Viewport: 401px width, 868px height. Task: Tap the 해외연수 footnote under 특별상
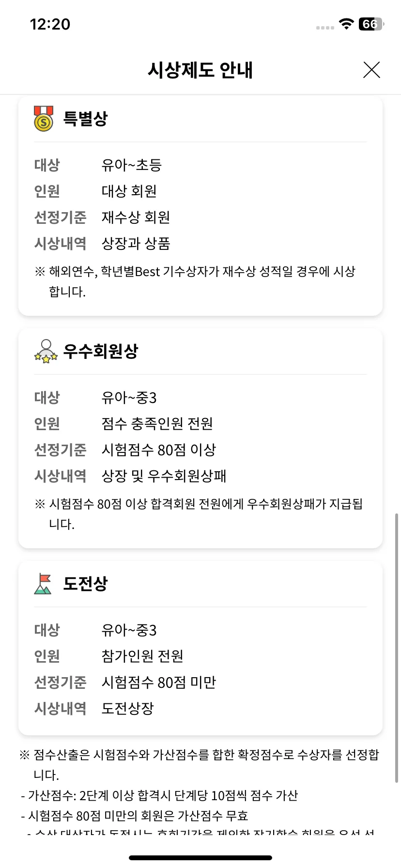click(x=195, y=281)
